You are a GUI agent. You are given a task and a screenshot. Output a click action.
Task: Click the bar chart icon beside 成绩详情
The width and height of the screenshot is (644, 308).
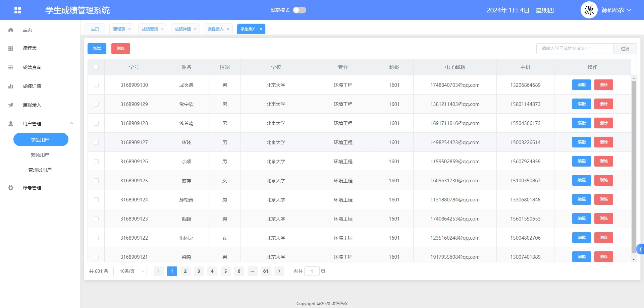11,86
